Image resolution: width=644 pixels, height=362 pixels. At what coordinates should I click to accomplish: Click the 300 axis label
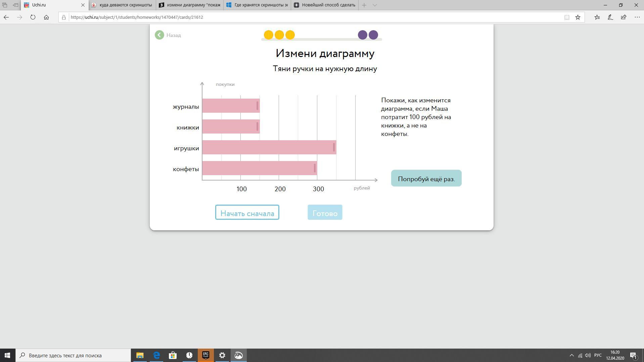coord(318,189)
